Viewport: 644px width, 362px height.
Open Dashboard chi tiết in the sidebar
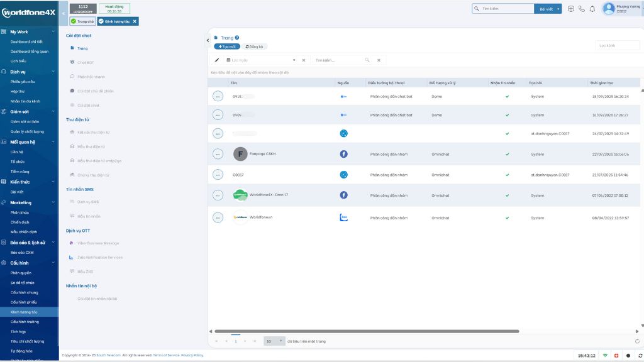coord(26,41)
